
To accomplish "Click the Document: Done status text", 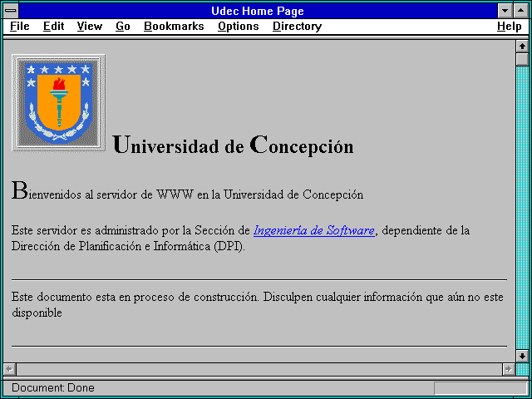I will tap(53, 387).
